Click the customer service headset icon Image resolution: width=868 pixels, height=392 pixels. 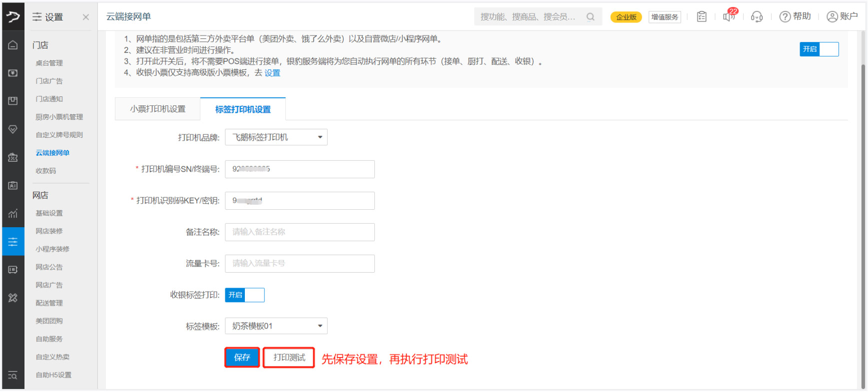click(x=757, y=17)
